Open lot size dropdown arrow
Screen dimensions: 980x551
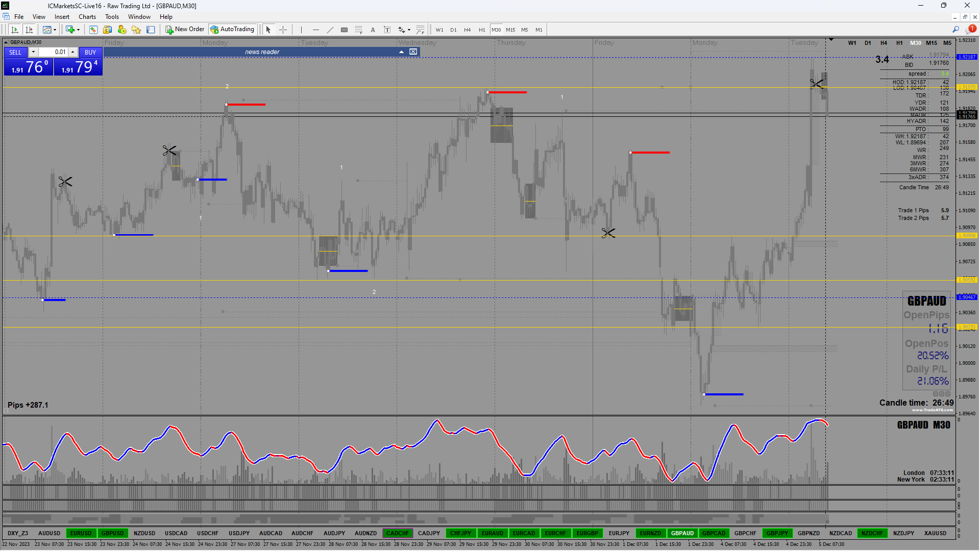[x=33, y=52]
